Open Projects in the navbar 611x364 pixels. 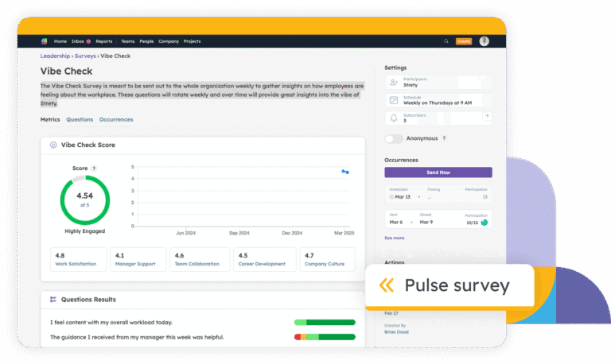[x=192, y=41]
